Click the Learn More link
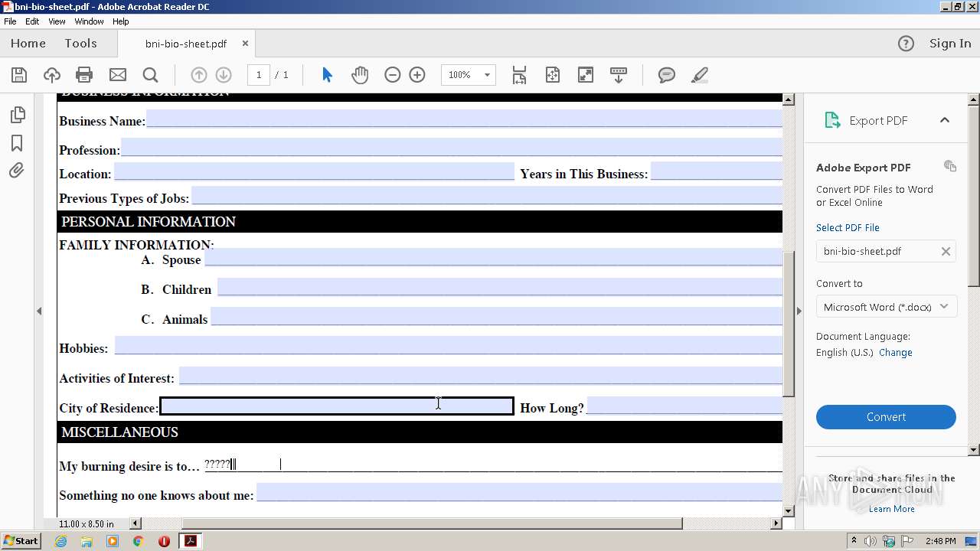The image size is (980, 551). [891, 509]
